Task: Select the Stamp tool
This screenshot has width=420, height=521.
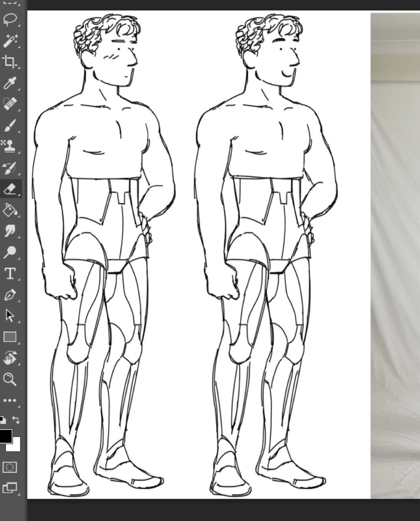Action: [10, 146]
